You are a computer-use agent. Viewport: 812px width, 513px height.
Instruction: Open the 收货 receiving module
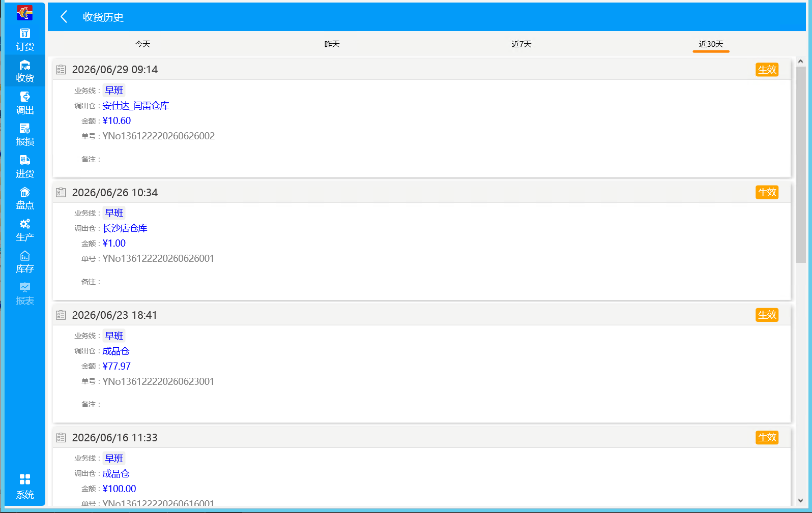(x=25, y=71)
